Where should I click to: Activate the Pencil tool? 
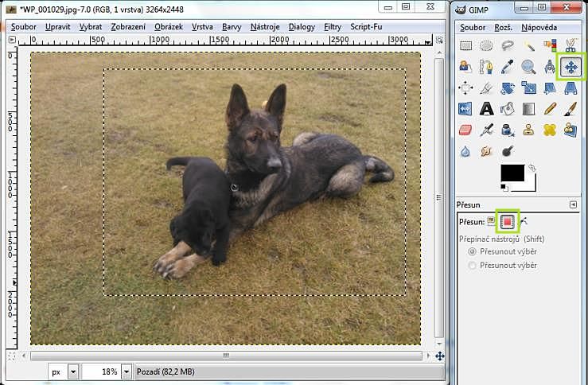[x=550, y=108]
